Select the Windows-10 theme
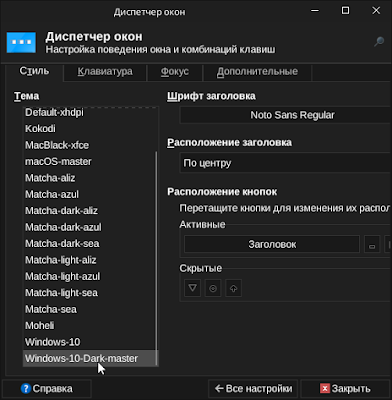The height and width of the screenshot is (400, 392). (x=90, y=342)
